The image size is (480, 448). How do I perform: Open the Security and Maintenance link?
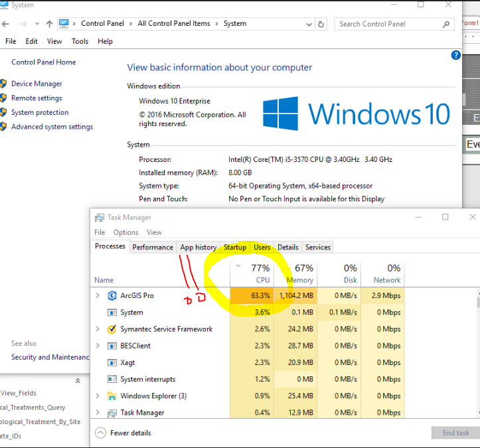click(50, 357)
